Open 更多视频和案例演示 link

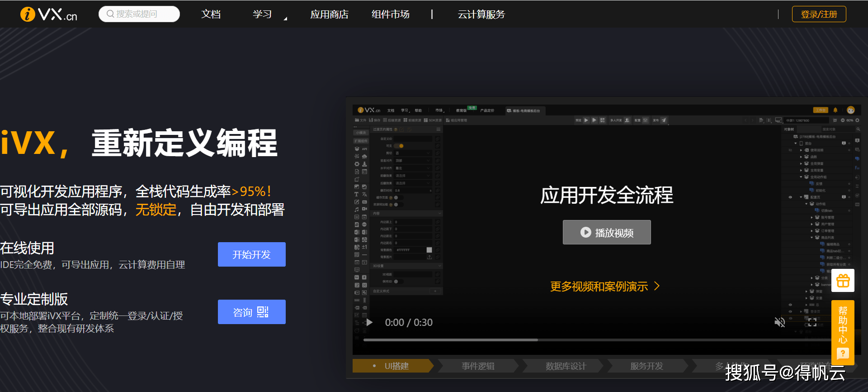[x=605, y=286]
